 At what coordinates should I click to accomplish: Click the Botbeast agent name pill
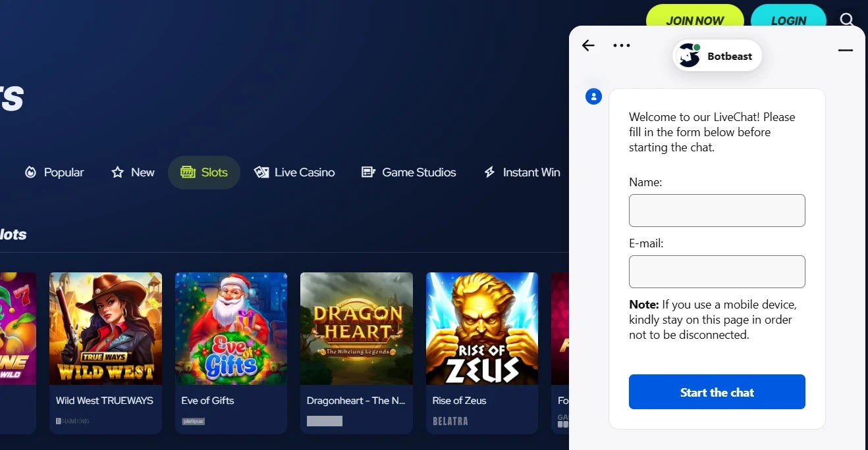[x=717, y=56]
